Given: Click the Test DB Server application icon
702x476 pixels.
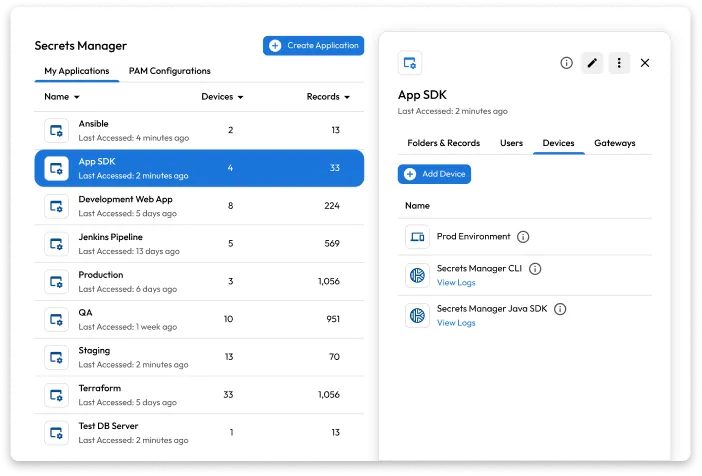Looking at the screenshot, I should (56, 433).
